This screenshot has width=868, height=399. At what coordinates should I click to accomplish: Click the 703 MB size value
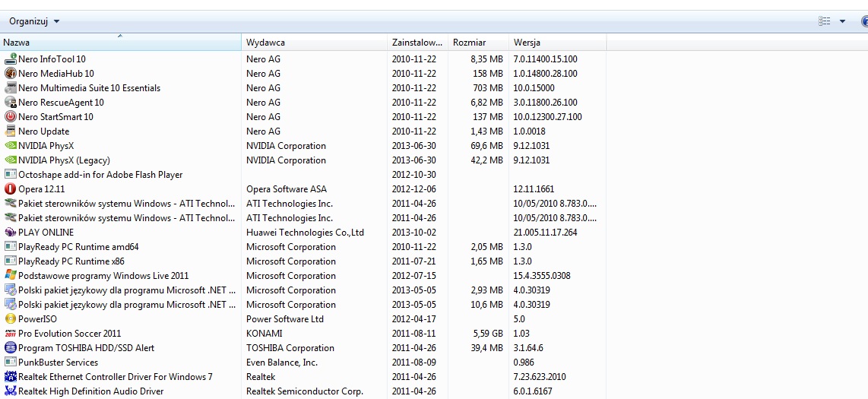tap(489, 87)
